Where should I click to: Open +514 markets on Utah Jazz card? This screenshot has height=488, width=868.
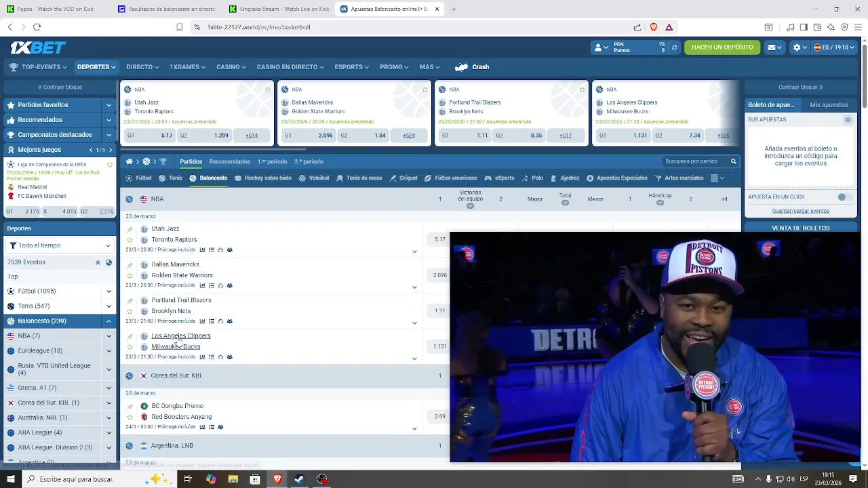click(251, 136)
